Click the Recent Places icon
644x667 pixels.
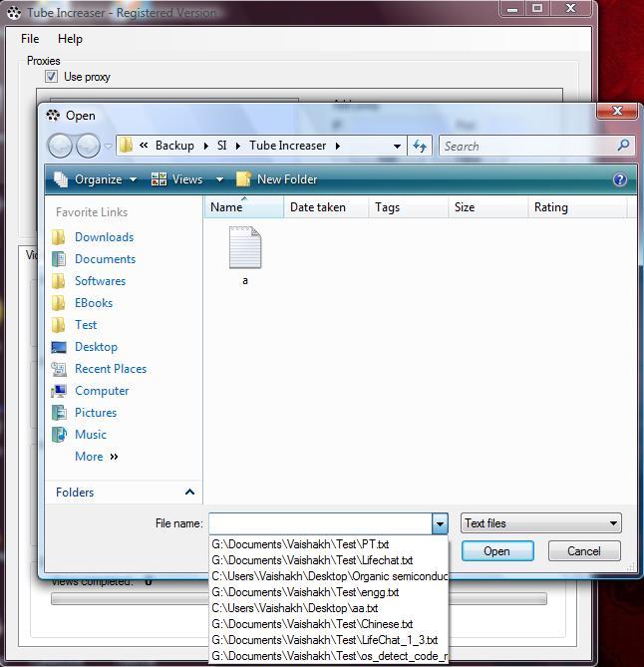(x=59, y=369)
